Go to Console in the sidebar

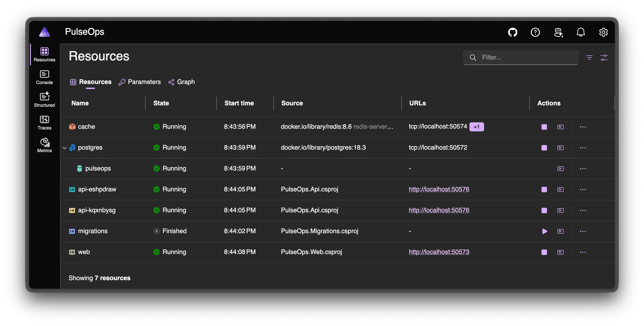click(45, 77)
